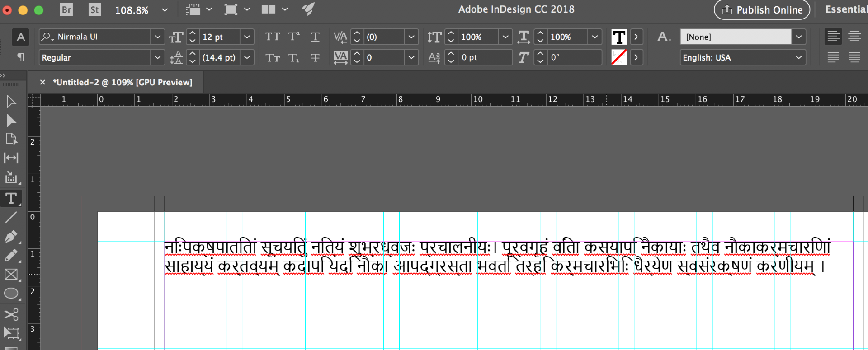Switch to Paragraph Formatting Controls

point(21,57)
